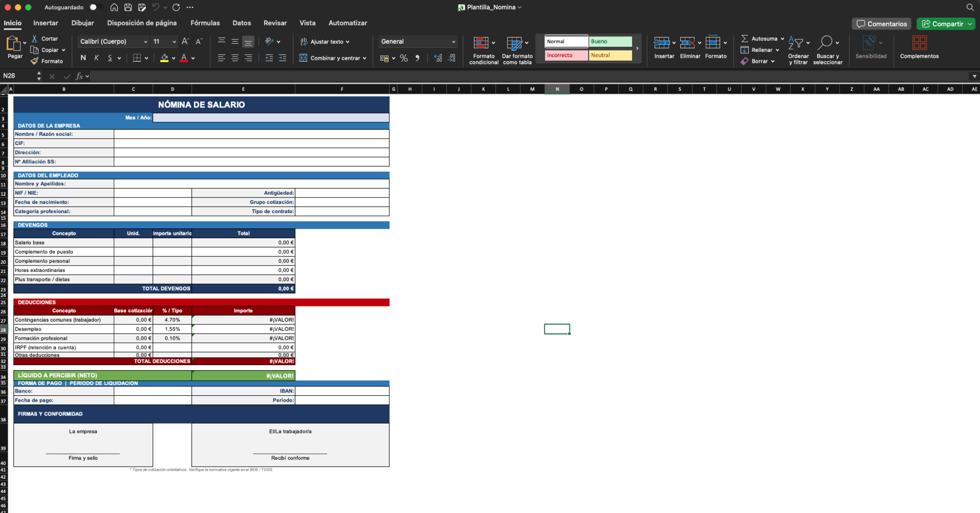Viewport: 980px width, 513px height.
Task: Click the fill color bucket icon
Action: (164, 58)
